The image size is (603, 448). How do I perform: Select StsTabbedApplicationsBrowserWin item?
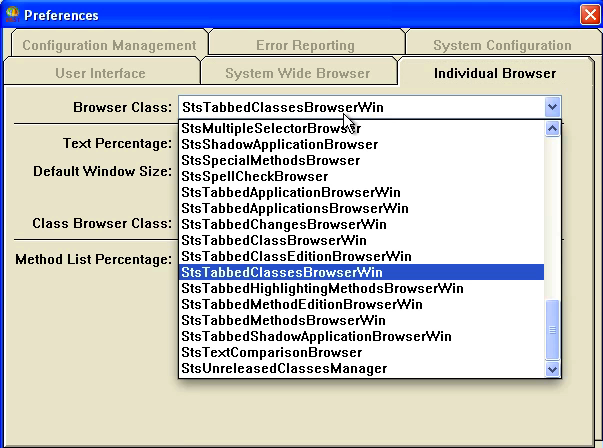tap(362, 208)
